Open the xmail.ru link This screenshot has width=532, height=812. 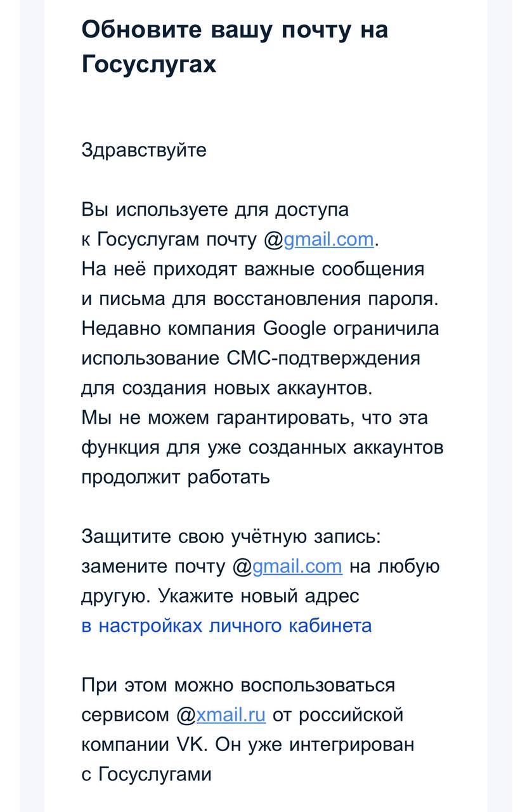point(231,715)
